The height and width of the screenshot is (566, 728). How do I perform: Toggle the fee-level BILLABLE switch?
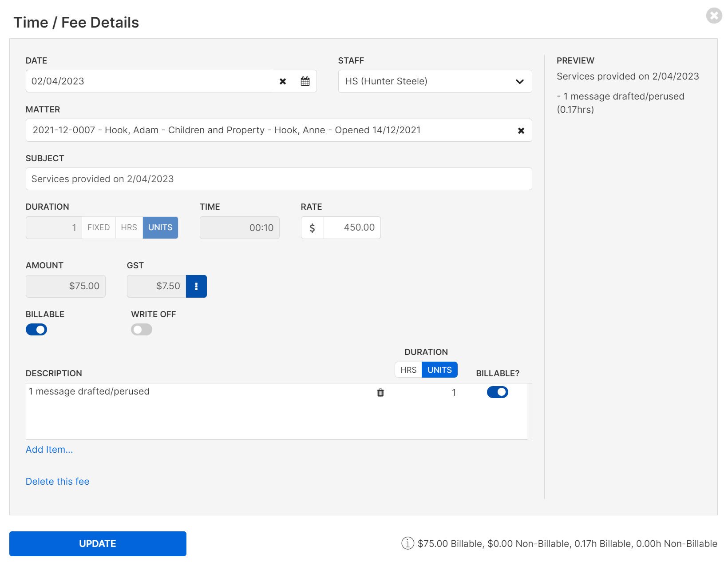click(x=36, y=330)
